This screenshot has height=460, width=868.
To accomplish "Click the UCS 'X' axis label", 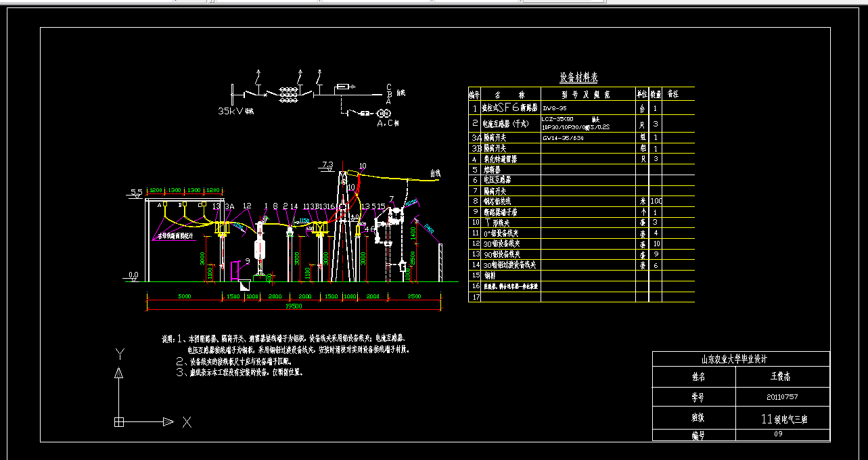I will pos(187,422).
